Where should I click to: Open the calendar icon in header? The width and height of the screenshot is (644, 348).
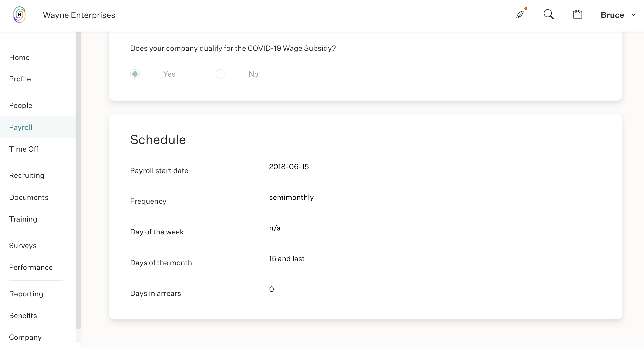(x=577, y=14)
